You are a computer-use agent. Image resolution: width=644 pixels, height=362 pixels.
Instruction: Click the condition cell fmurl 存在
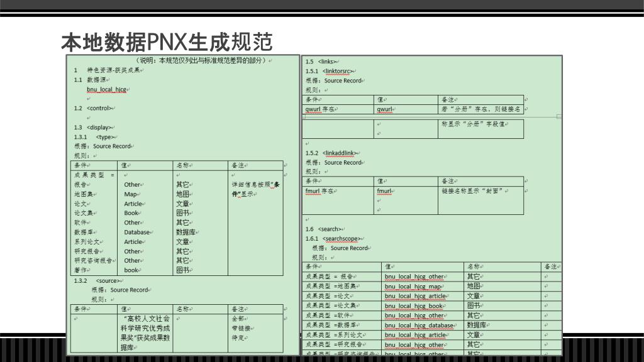pyautogui.click(x=320, y=191)
